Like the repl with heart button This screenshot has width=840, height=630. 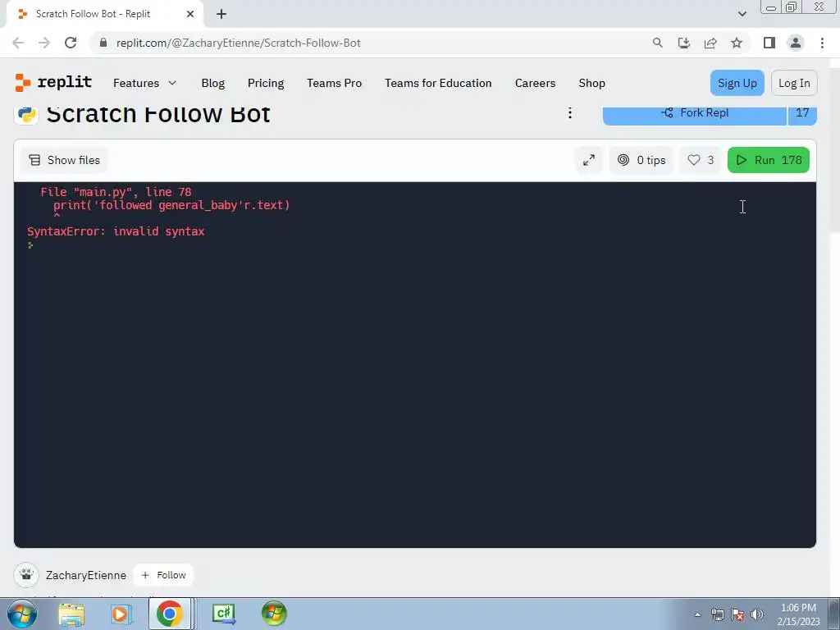(x=701, y=160)
